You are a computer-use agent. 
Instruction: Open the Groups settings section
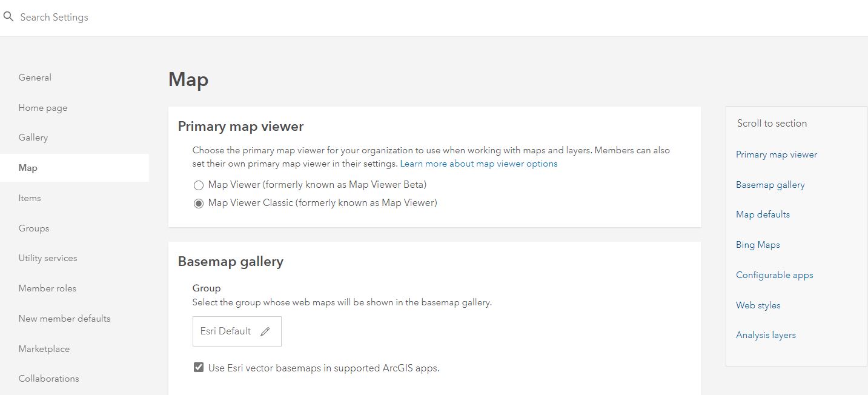pyautogui.click(x=33, y=228)
